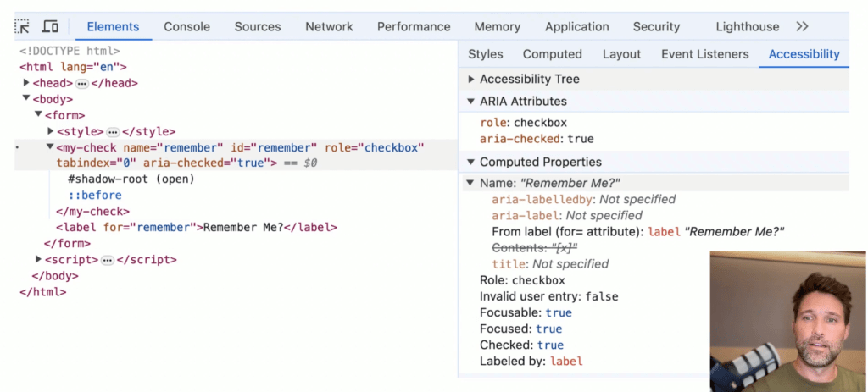The image size is (868, 392).
Task: Collapse the form element node
Action: [x=38, y=114]
